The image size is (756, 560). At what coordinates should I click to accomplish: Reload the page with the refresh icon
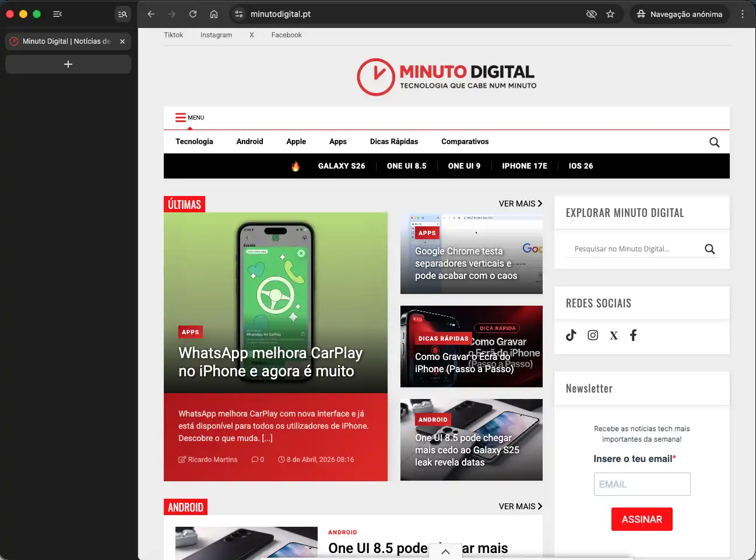[193, 14]
